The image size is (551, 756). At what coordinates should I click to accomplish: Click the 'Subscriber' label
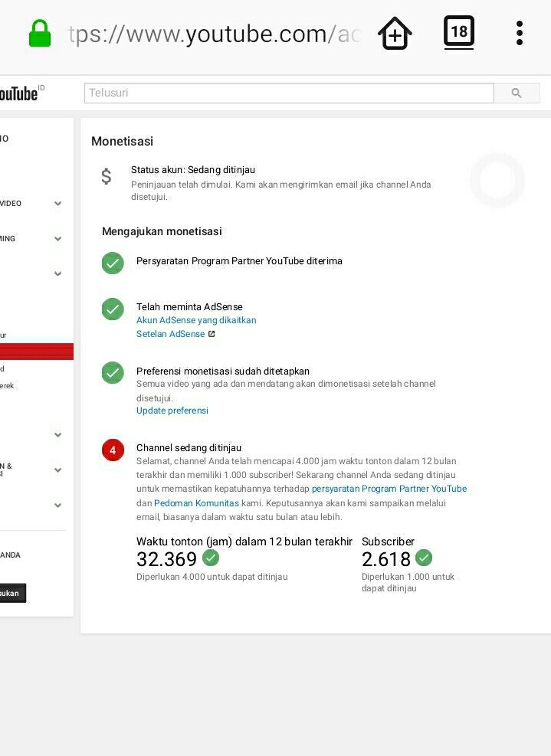[388, 542]
